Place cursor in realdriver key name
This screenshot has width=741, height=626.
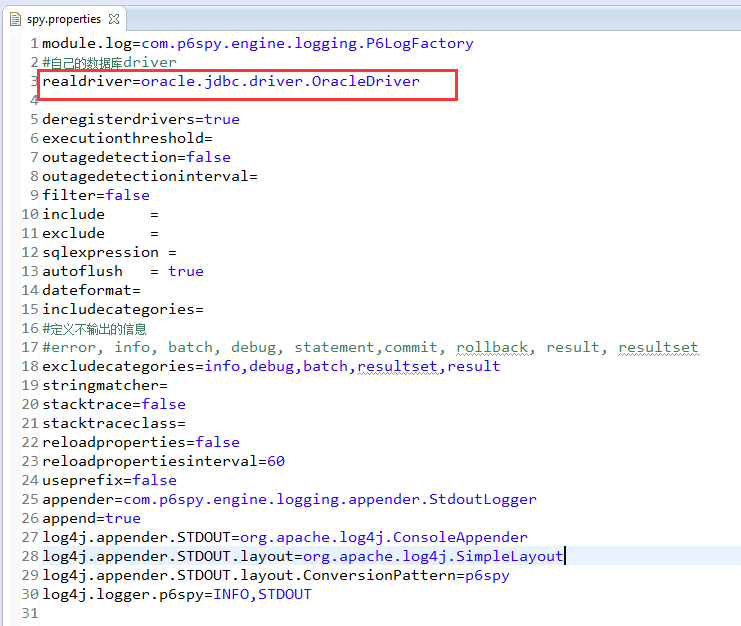click(x=87, y=81)
